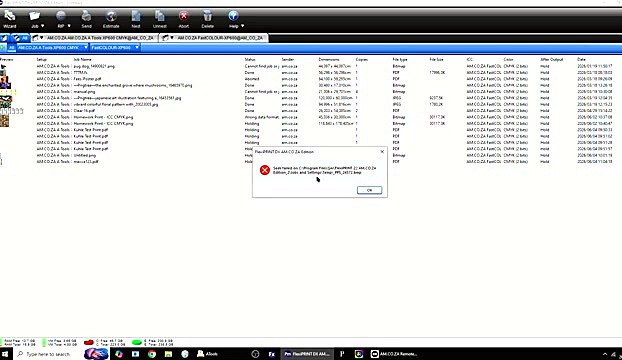Click the ICC column header
The height and width of the screenshot is (360, 622).
point(469,59)
